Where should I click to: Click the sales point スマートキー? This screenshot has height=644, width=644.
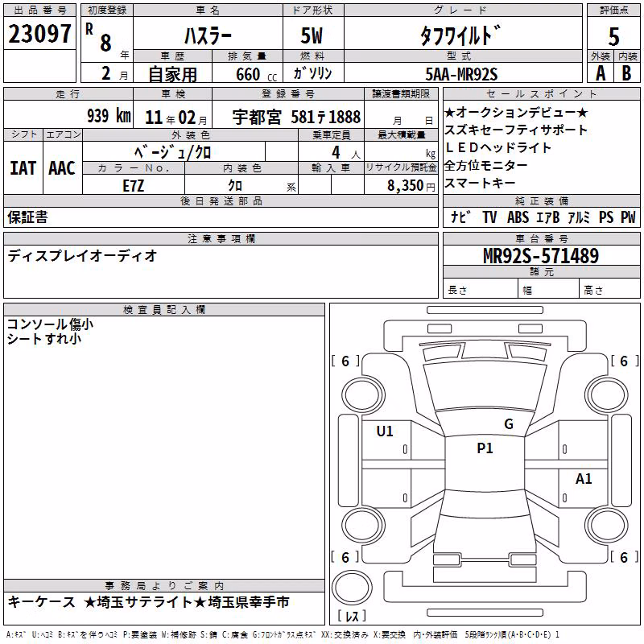[x=480, y=183]
